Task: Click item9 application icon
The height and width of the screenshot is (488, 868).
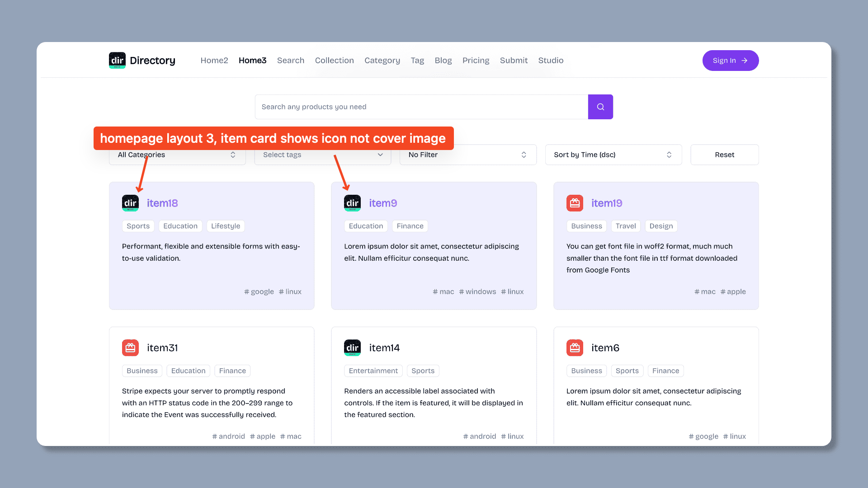Action: click(x=352, y=203)
